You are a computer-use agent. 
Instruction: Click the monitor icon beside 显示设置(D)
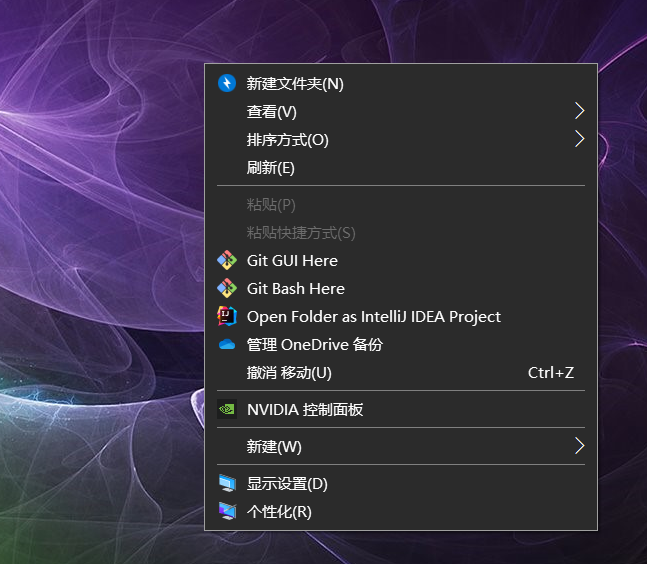tap(227, 483)
